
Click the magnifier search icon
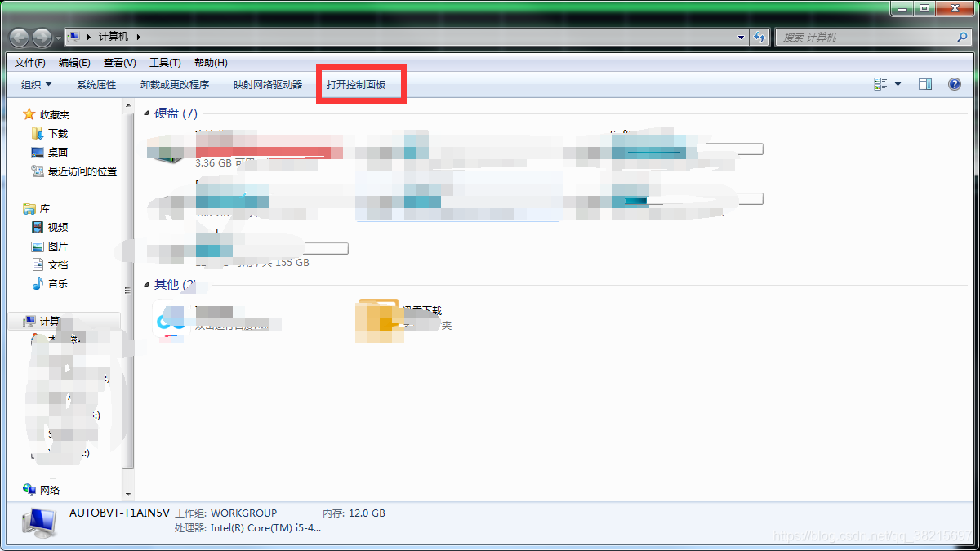click(962, 38)
